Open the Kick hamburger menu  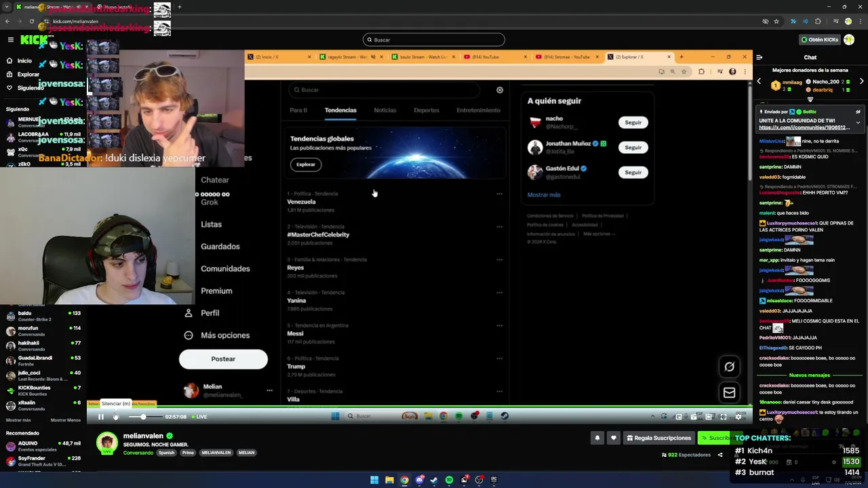click(10, 40)
